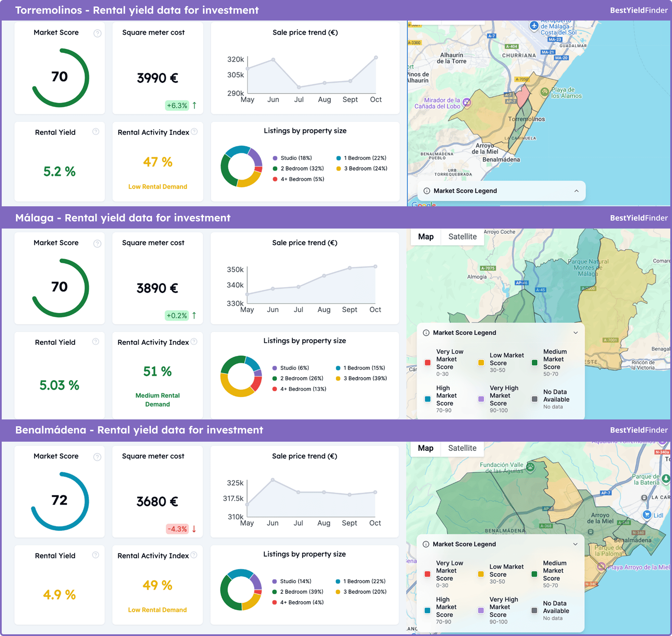Open Market Score help icon in Torremolinos panel
The width and height of the screenshot is (672, 636).
98,33
